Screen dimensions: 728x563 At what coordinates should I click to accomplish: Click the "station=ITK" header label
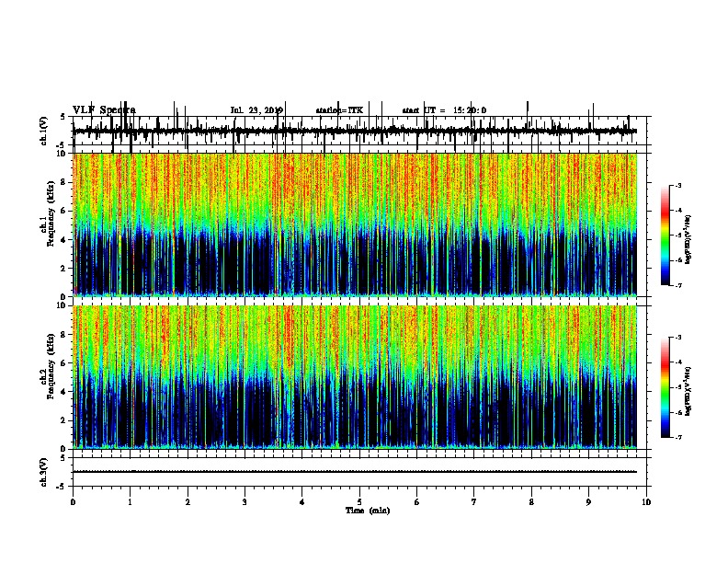pyautogui.click(x=339, y=110)
